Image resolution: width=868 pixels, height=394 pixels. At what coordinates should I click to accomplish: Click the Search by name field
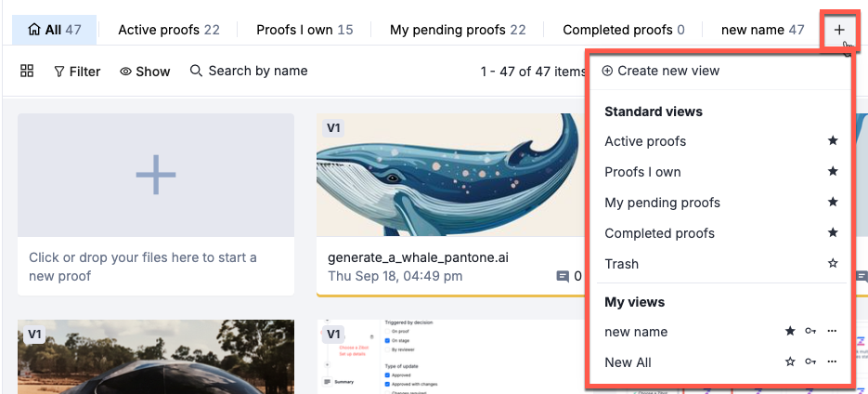point(249,71)
